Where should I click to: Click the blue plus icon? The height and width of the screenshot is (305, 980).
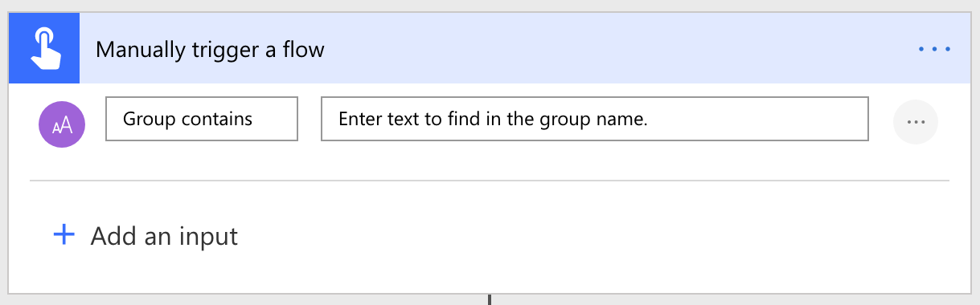[64, 235]
